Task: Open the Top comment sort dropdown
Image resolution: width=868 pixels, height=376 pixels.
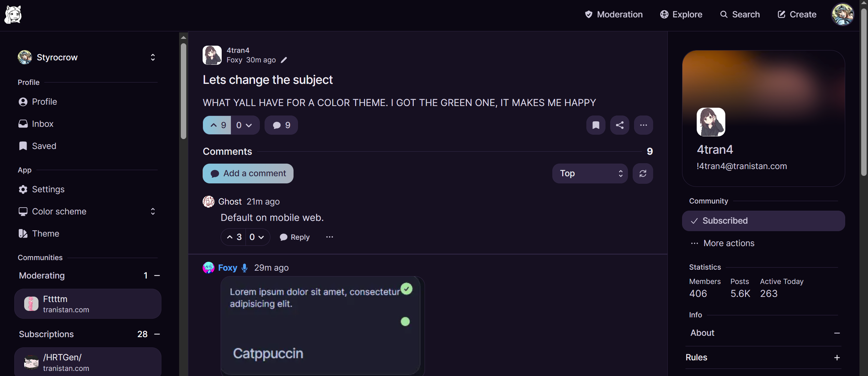Action: (590, 174)
